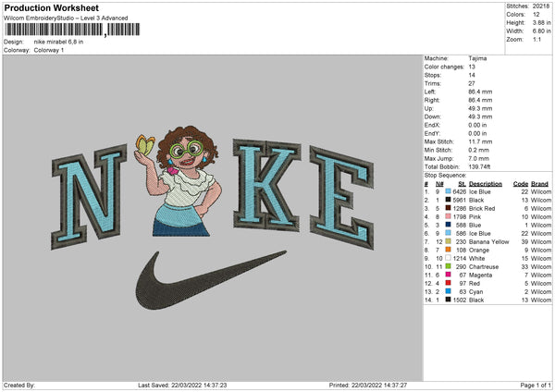Click the 'EndX:' label
The width and height of the screenshot is (555, 392).
tap(432, 125)
